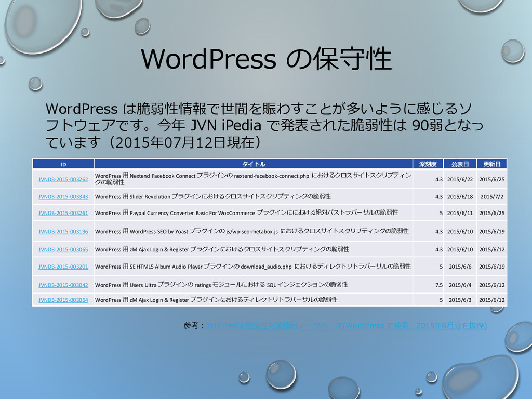The image size is (532, 399).
Task: Select zM Ajax Login directory traversal title
Action: [x=216, y=300]
